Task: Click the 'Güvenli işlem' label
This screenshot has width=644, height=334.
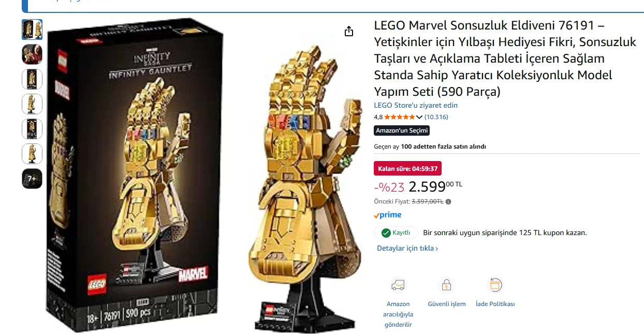Action: (447, 304)
